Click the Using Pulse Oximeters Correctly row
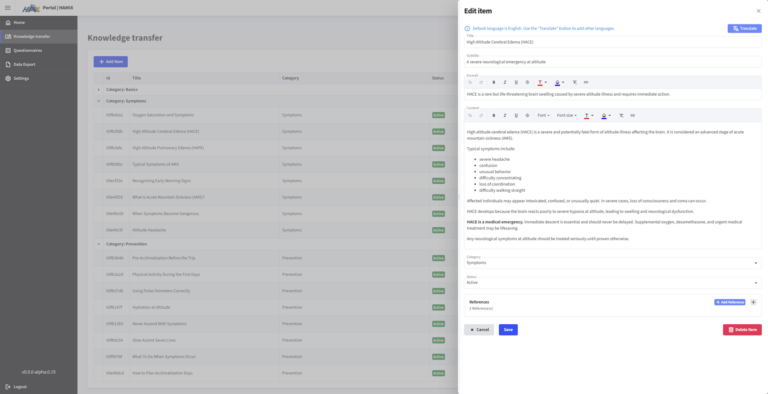 pyautogui.click(x=276, y=291)
